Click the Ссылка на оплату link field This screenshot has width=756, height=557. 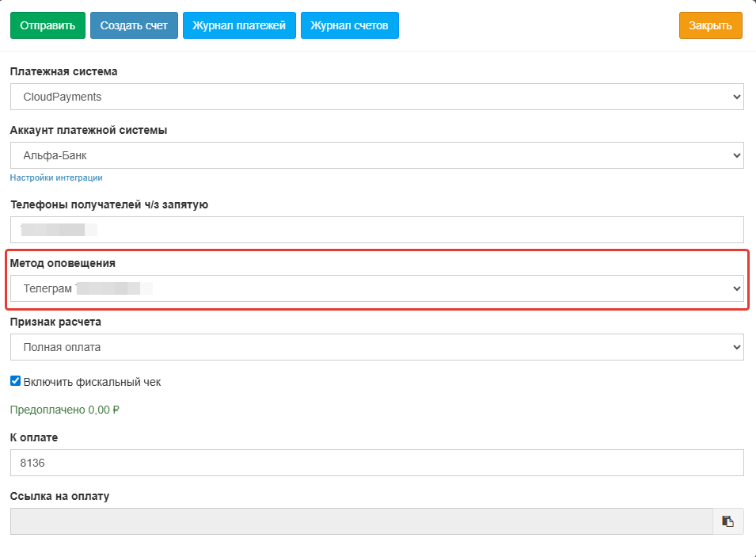tap(361, 521)
